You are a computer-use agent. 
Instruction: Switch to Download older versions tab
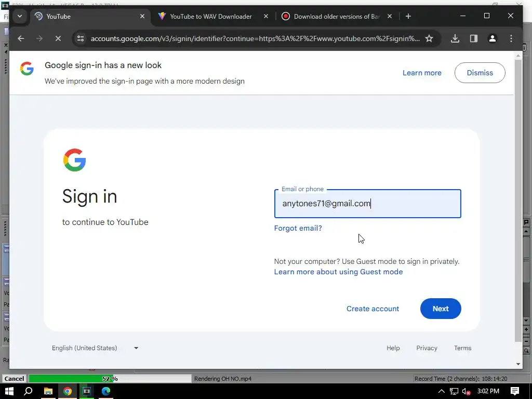[x=337, y=16]
